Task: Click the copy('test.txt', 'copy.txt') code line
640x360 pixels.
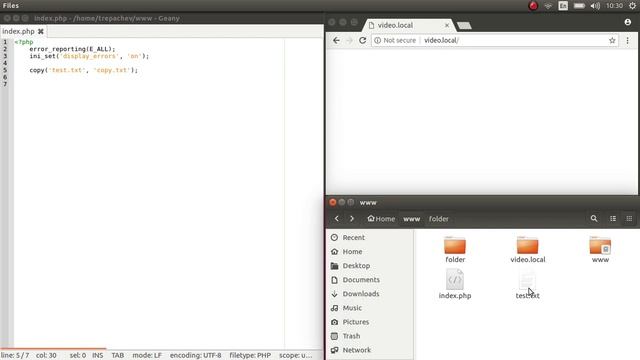Action: pyautogui.click(x=84, y=70)
